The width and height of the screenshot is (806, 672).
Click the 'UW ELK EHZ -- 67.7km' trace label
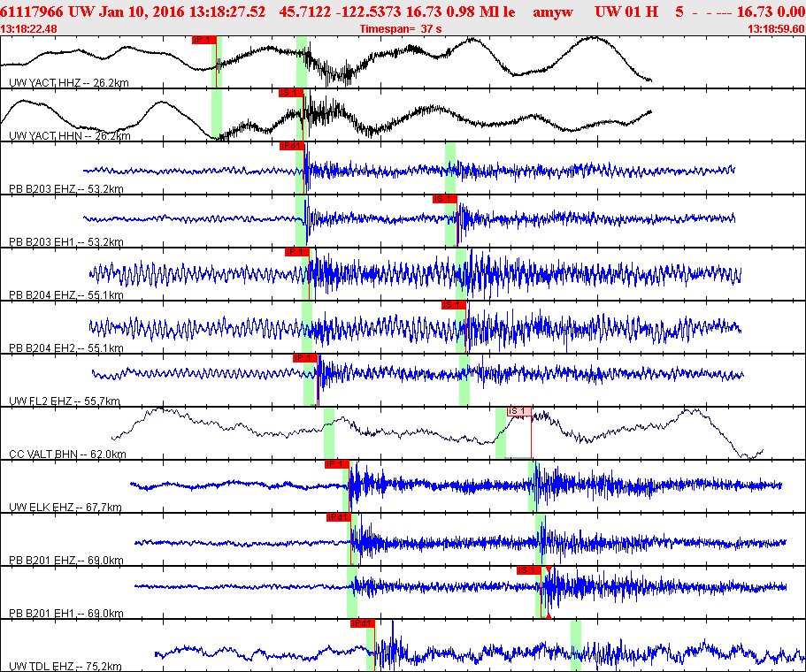(x=65, y=508)
